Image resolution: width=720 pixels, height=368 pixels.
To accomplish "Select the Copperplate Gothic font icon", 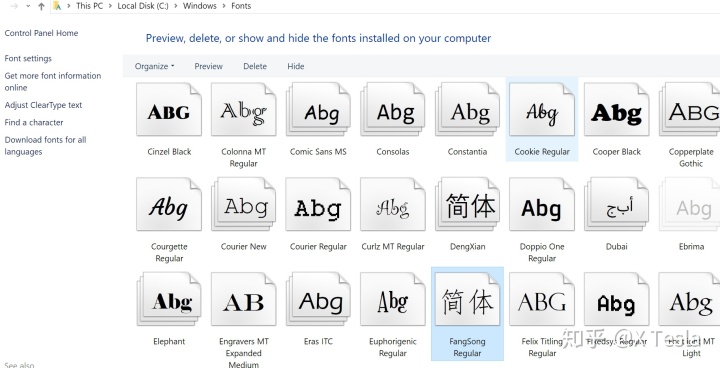I will coord(689,109).
